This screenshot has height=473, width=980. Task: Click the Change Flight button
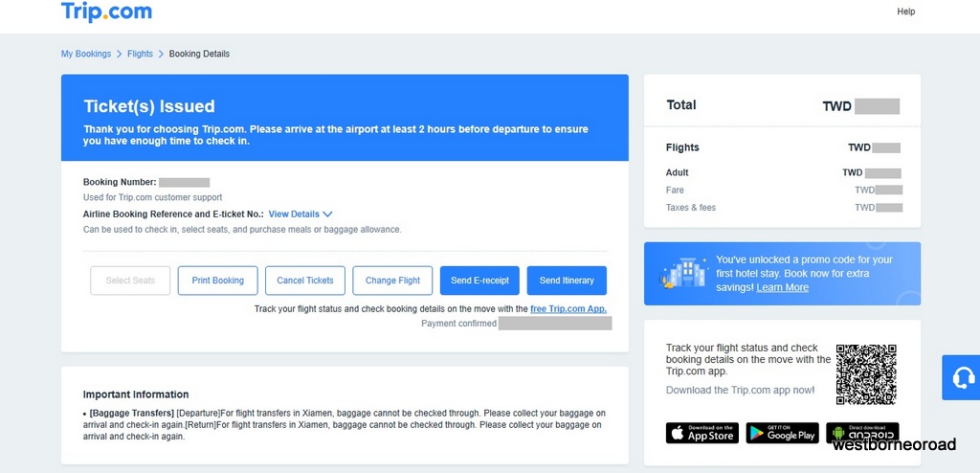[x=392, y=281]
